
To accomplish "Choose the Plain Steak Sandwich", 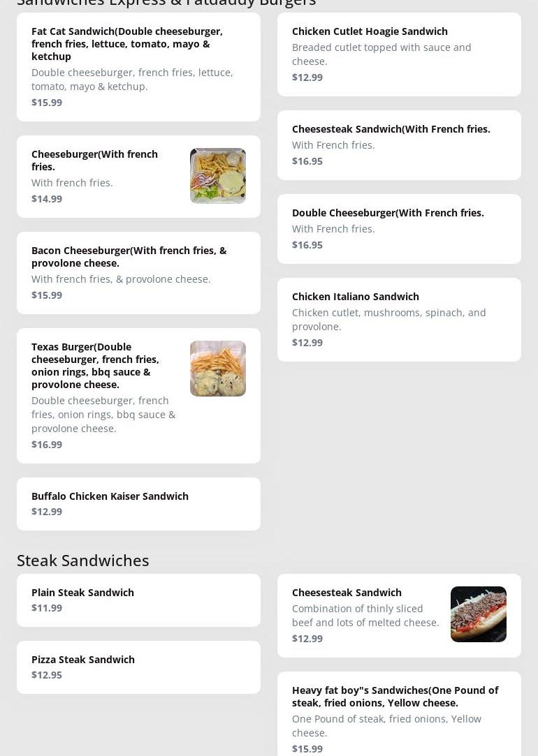I will [138, 600].
